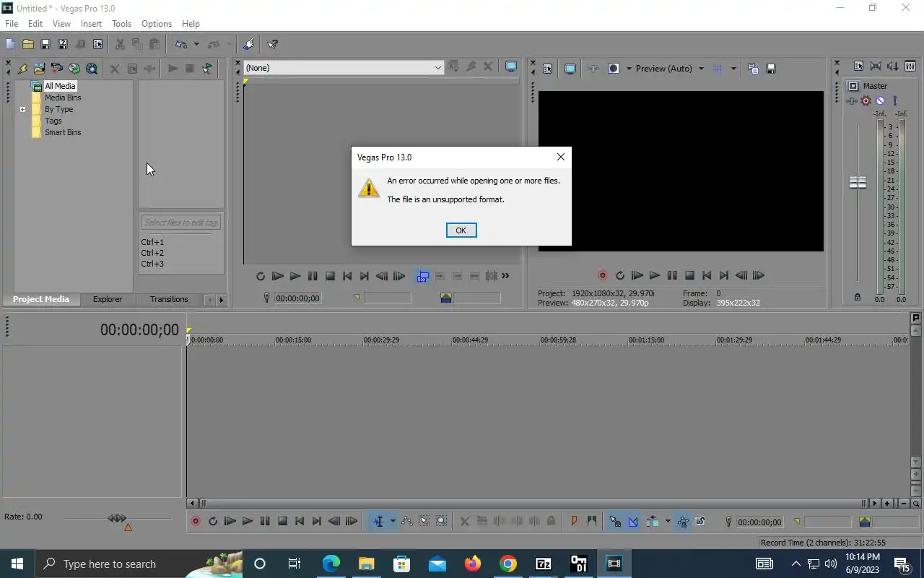This screenshot has width=924, height=578.
Task: Switch to the Explorer tab
Action: 108,299
